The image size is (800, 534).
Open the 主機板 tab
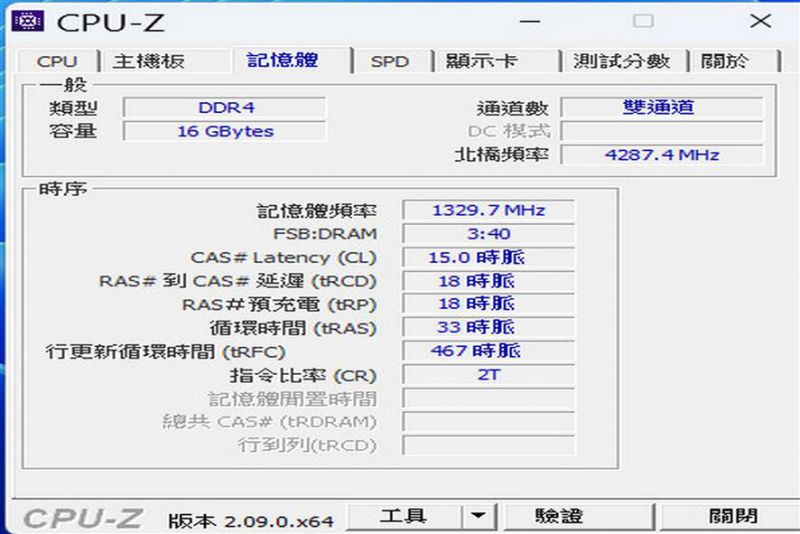(148, 61)
